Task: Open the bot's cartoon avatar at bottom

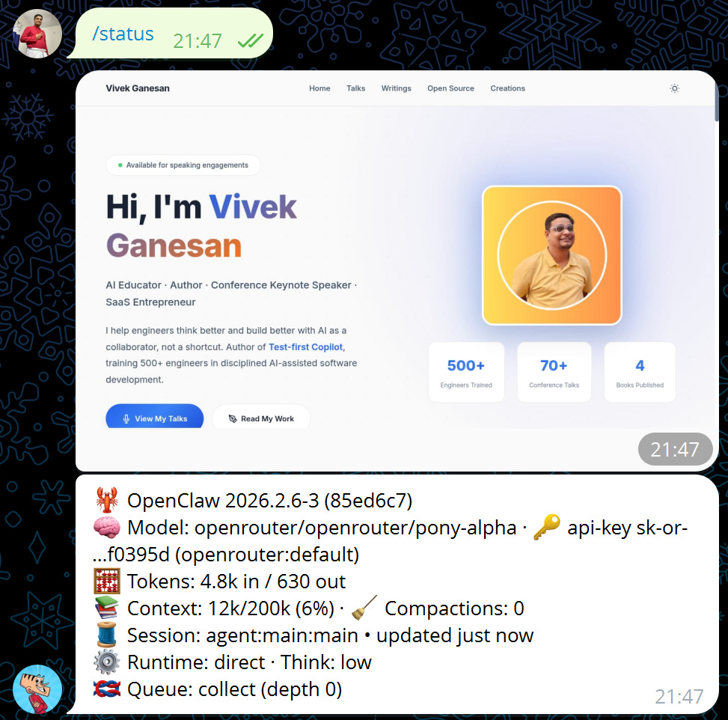Action: click(37, 689)
